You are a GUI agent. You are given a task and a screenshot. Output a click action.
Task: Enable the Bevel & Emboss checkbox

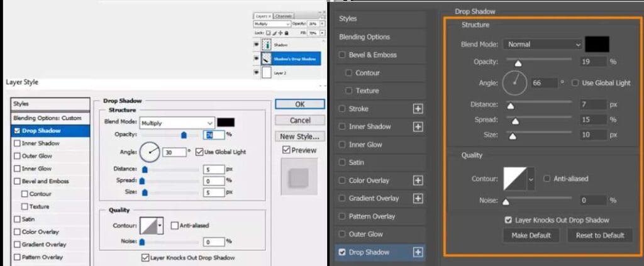click(341, 55)
